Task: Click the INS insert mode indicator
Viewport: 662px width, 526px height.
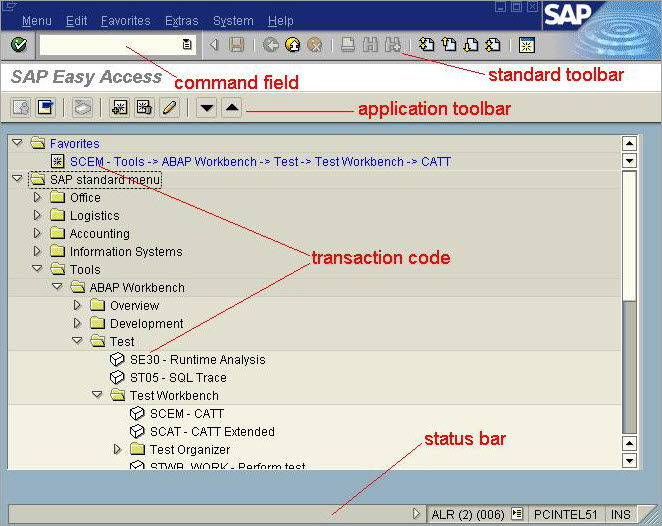Action: click(620, 514)
